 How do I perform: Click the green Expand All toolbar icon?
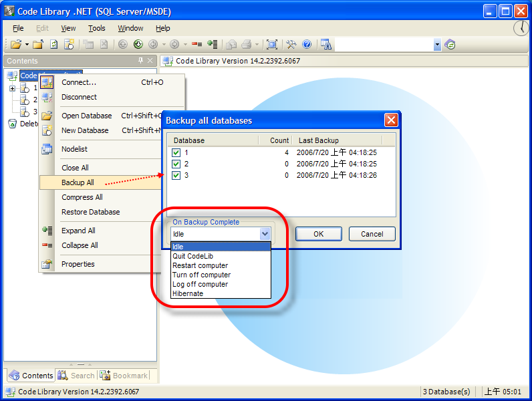(213, 44)
